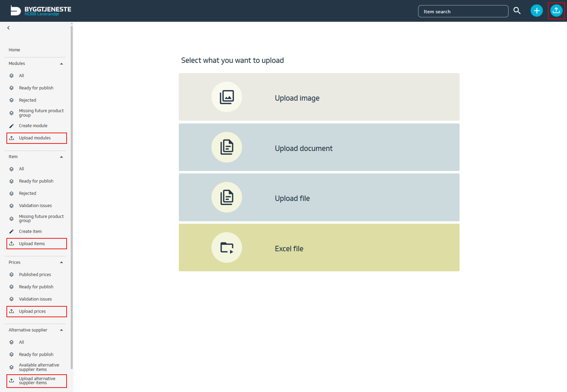Click the Upload document icon circle
The width and height of the screenshot is (567, 392).
pos(226,147)
